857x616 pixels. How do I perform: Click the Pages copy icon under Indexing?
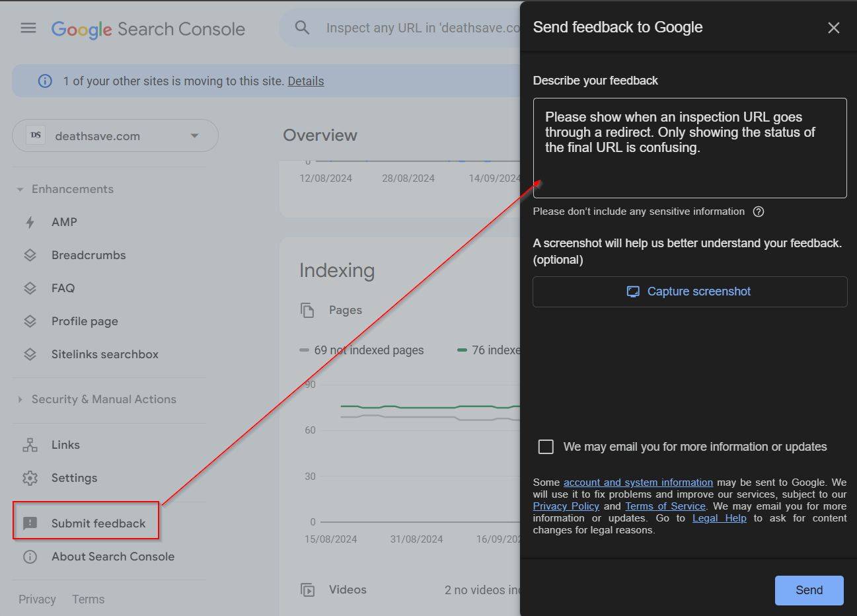click(307, 310)
